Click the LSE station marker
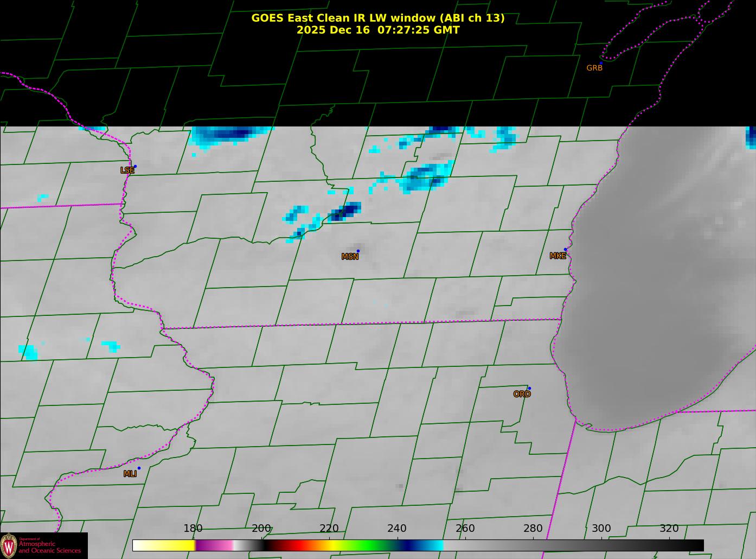756x559 pixels. click(x=135, y=166)
